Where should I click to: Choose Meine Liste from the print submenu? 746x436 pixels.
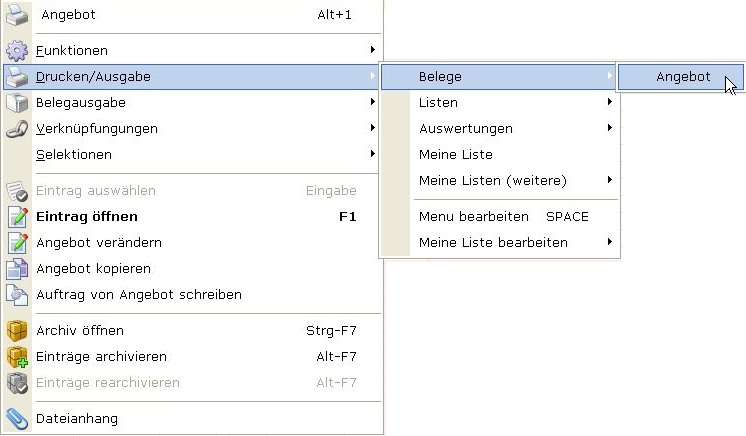click(x=455, y=154)
